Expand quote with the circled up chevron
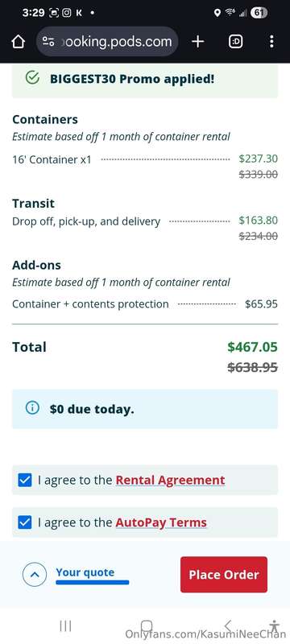This screenshot has height=644, width=290. (x=35, y=574)
